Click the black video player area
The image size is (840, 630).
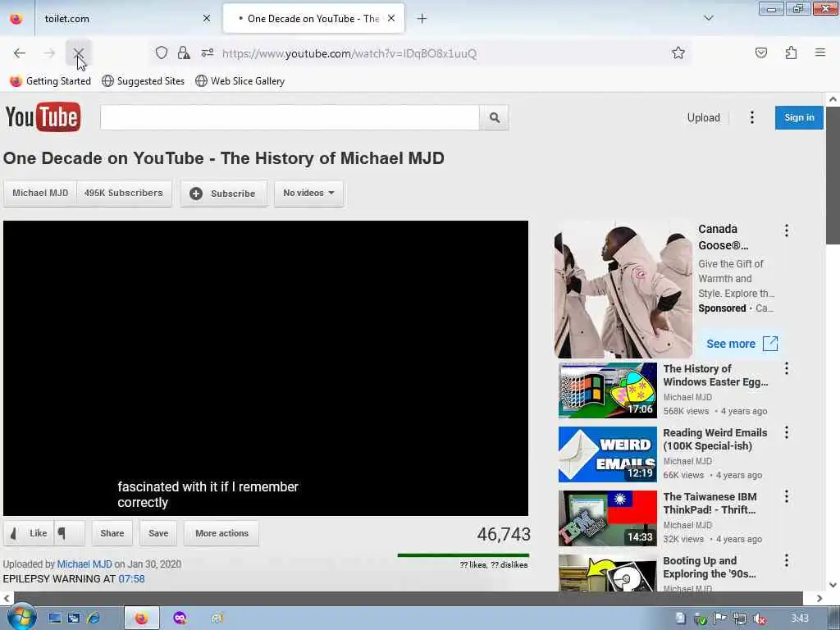point(266,368)
